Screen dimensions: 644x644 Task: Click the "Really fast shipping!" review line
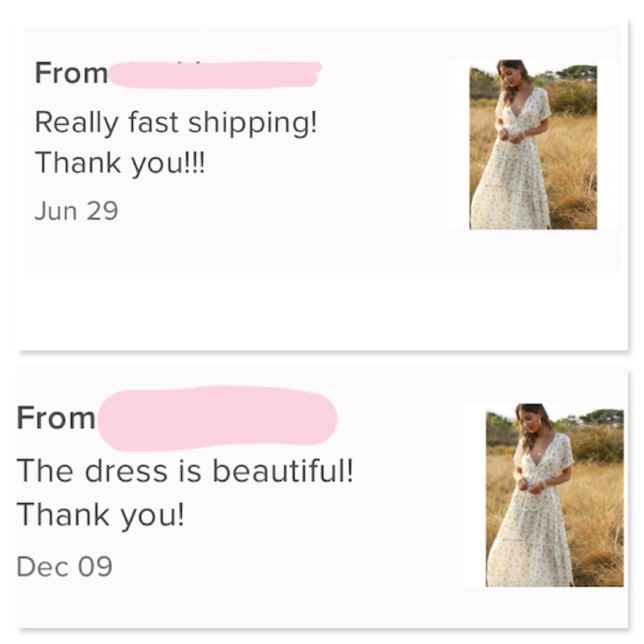click(176, 122)
